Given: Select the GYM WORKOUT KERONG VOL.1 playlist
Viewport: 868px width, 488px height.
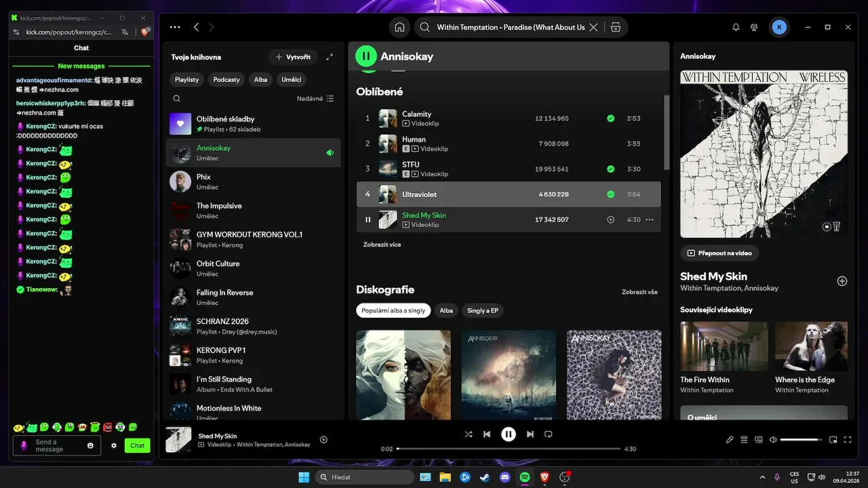Looking at the screenshot, I should 254,239.
